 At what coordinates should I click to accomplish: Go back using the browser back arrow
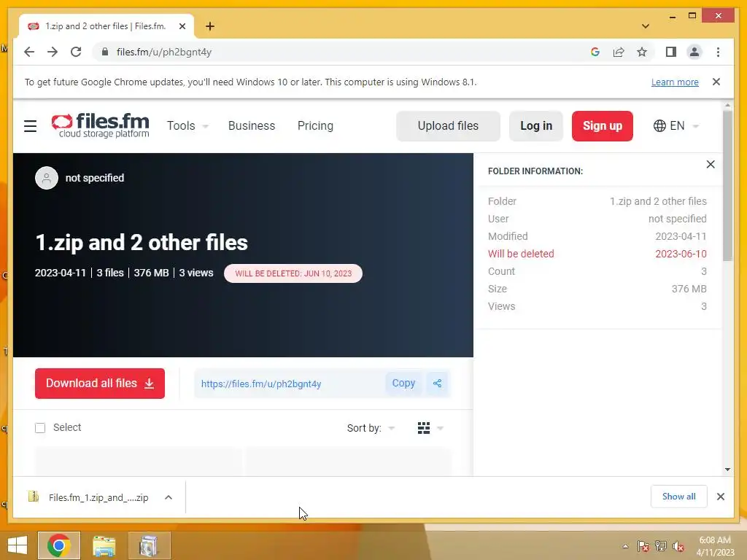(x=29, y=52)
